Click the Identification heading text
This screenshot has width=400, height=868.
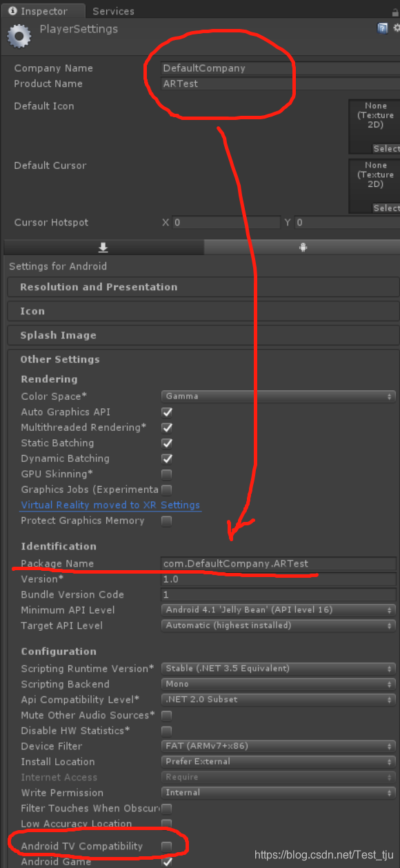(59, 546)
